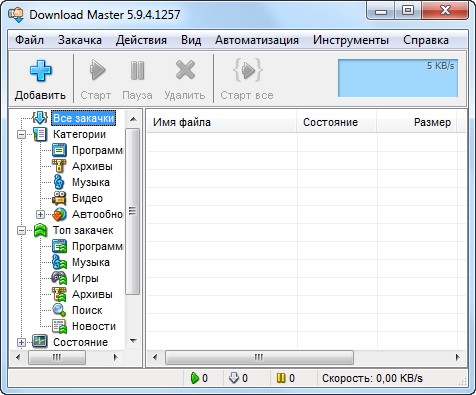
Task: Sort by the Состояние column header
Action: [337, 122]
